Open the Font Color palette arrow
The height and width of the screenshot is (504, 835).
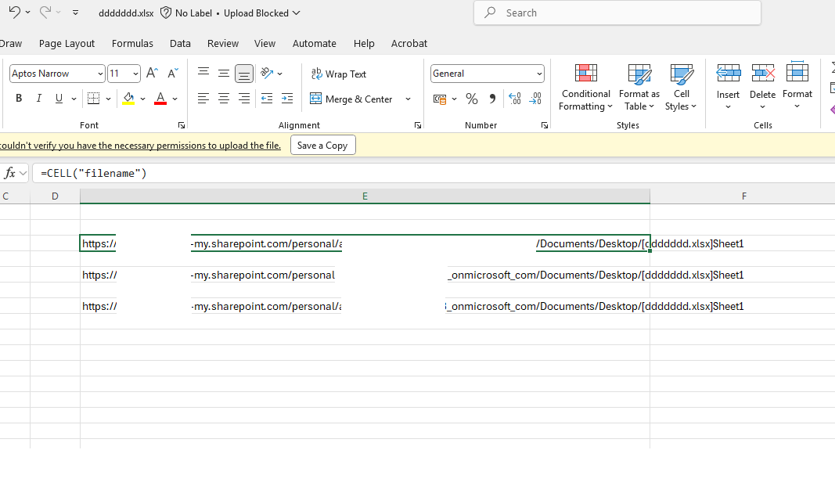175,99
